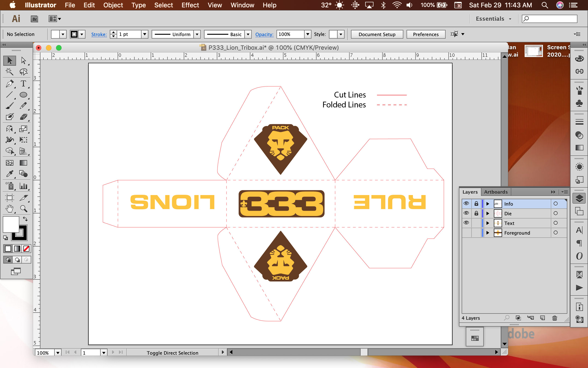This screenshot has width=588, height=368.
Task: Switch to the Artboards tab
Action: (x=496, y=192)
